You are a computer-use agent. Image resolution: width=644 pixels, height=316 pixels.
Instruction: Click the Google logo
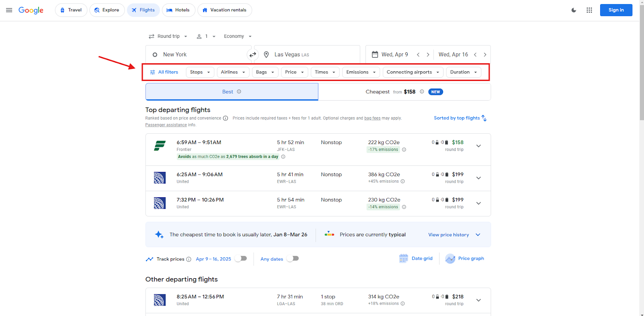pos(31,10)
